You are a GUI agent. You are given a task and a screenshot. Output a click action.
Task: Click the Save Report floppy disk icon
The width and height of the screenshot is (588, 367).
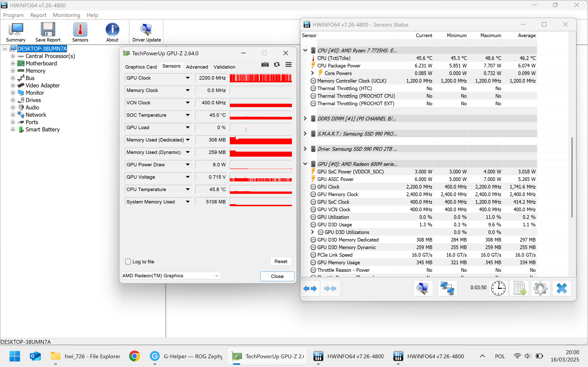coord(48,30)
